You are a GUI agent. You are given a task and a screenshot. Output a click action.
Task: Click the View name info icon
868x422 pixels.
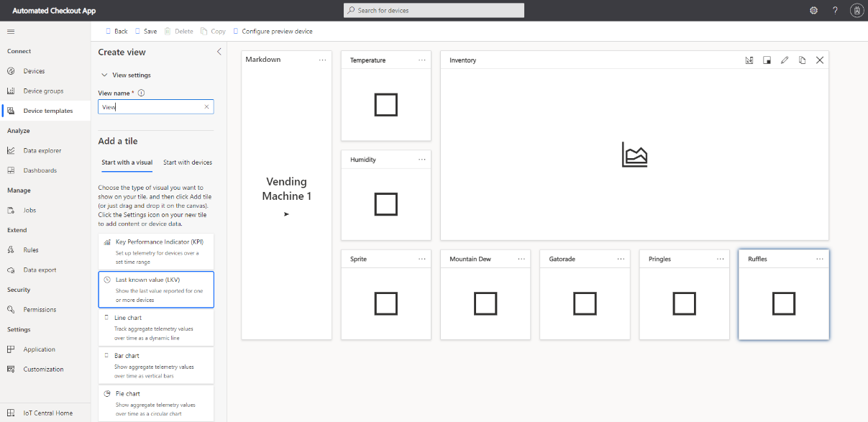pos(141,93)
